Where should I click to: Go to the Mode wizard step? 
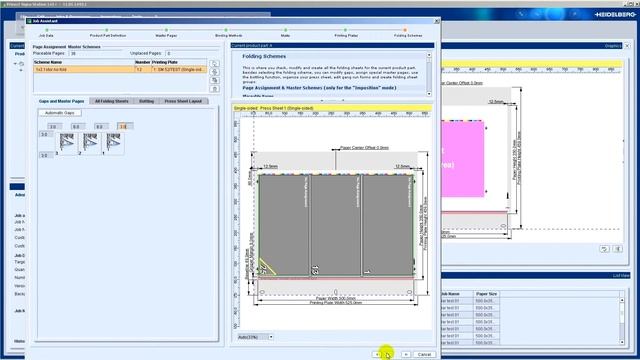[285, 33]
